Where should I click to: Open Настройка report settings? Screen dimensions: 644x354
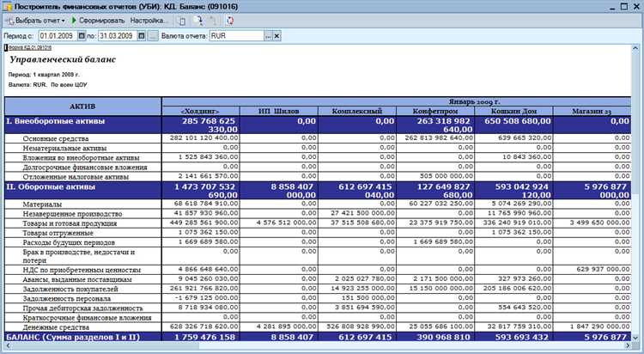(149, 19)
